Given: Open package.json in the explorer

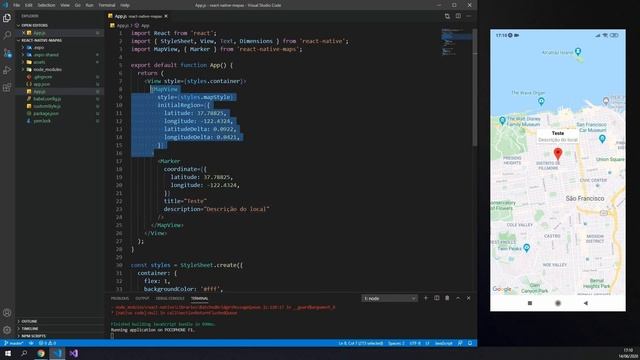Looking at the screenshot, I should pos(46,113).
